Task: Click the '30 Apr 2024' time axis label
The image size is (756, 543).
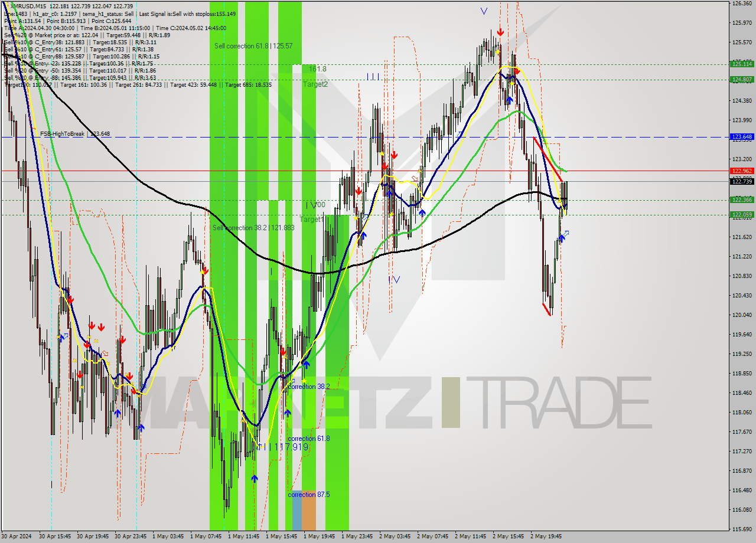Action: click(16, 537)
